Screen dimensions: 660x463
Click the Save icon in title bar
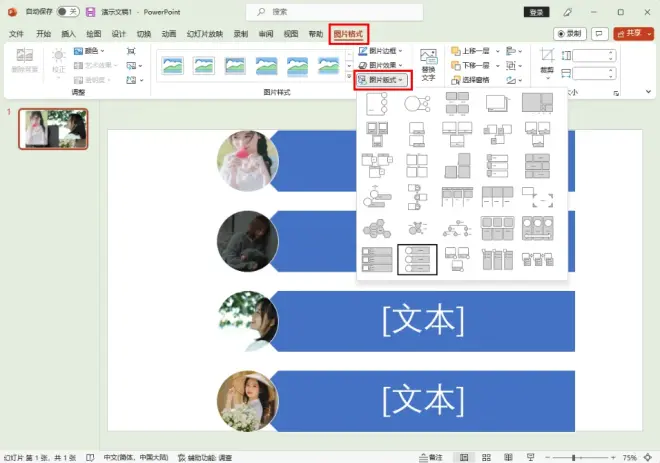(90, 12)
